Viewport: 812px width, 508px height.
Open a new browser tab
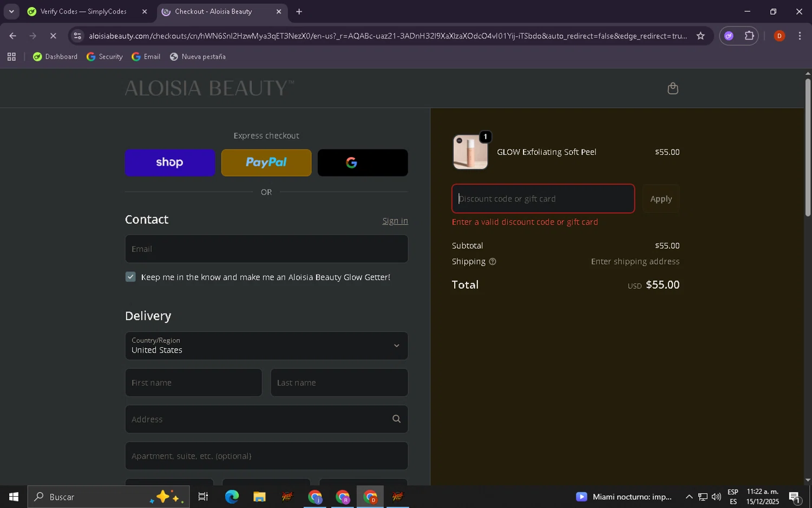[299, 11]
